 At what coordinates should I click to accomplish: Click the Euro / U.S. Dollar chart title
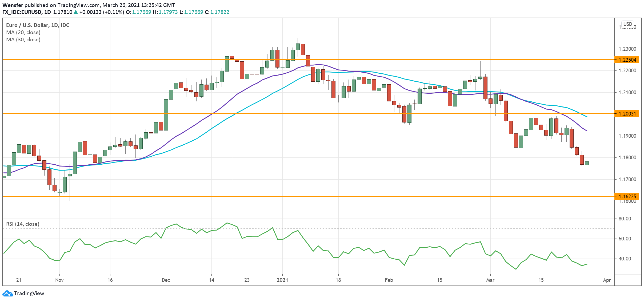[x=38, y=25]
